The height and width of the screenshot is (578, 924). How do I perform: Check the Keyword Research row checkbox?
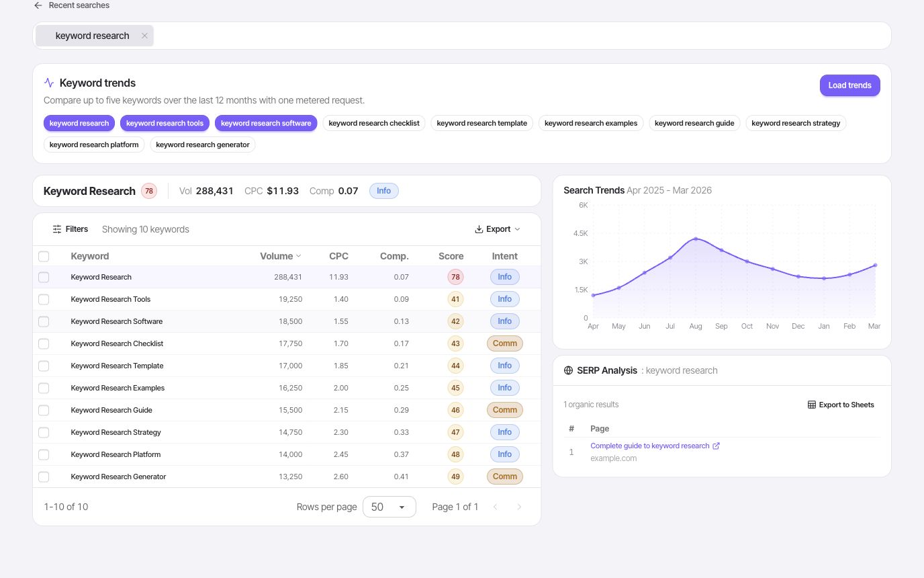(x=44, y=277)
